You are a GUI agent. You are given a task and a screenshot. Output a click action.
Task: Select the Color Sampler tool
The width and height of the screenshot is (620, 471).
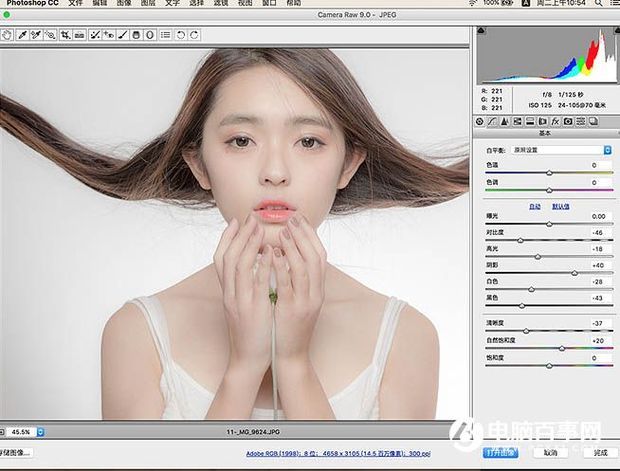point(36,35)
